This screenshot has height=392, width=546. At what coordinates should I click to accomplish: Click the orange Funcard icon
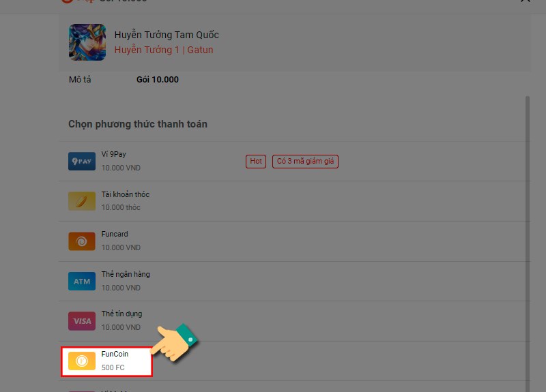(82, 241)
